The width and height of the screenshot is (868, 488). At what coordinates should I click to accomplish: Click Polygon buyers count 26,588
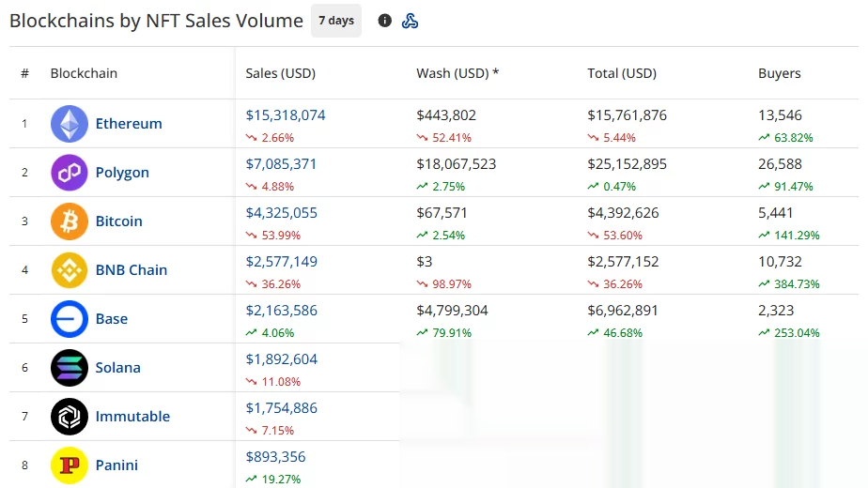780,164
